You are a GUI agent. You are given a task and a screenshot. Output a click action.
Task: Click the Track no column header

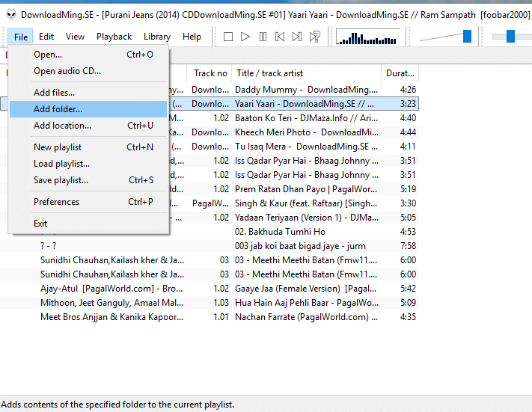(210, 73)
